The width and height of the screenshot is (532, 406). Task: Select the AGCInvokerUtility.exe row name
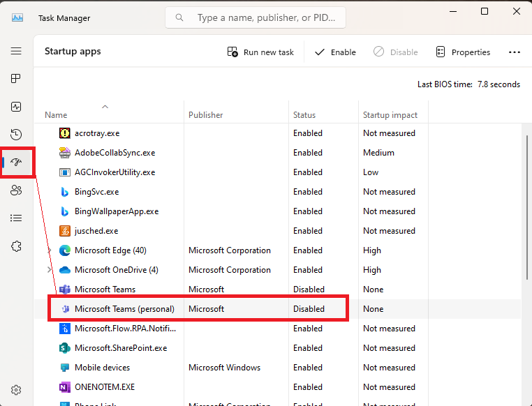click(115, 172)
